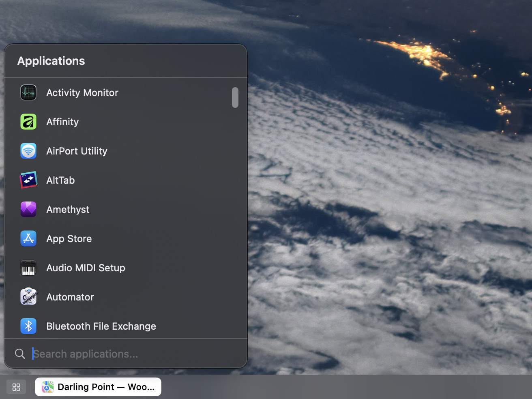Select the Automator list entry

pyautogui.click(x=70, y=297)
